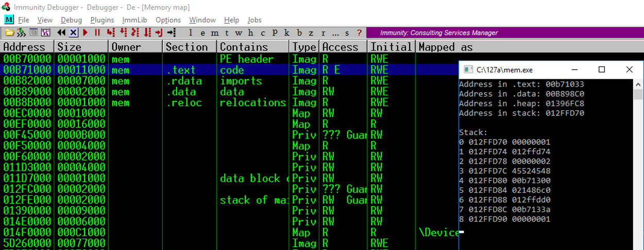This screenshot has width=644, height=250.
Task: Open the Debug menu
Action: coord(71,20)
